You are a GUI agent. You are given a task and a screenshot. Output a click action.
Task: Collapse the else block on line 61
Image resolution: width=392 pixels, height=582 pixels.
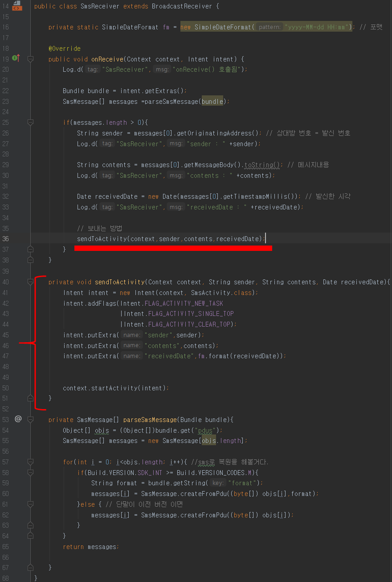coord(30,504)
